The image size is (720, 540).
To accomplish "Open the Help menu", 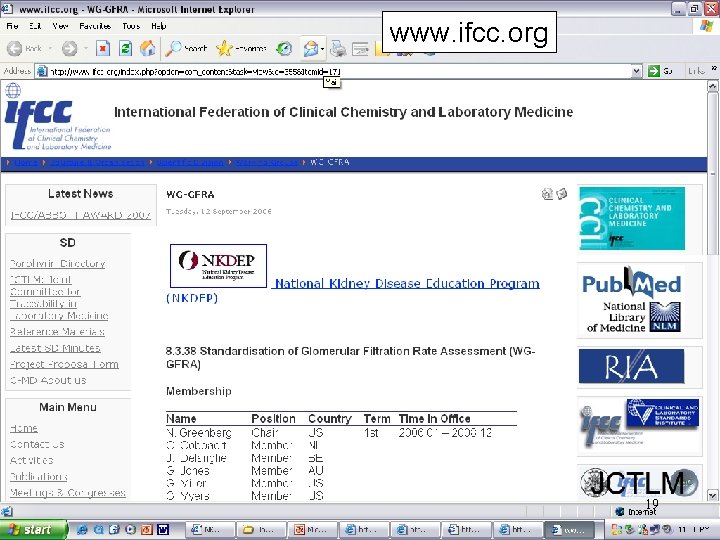I will 159,26.
